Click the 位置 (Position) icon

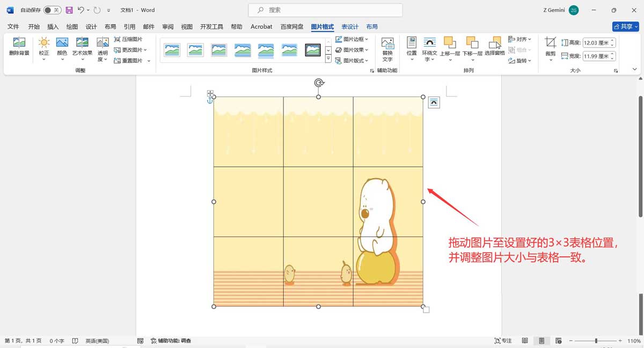point(412,48)
